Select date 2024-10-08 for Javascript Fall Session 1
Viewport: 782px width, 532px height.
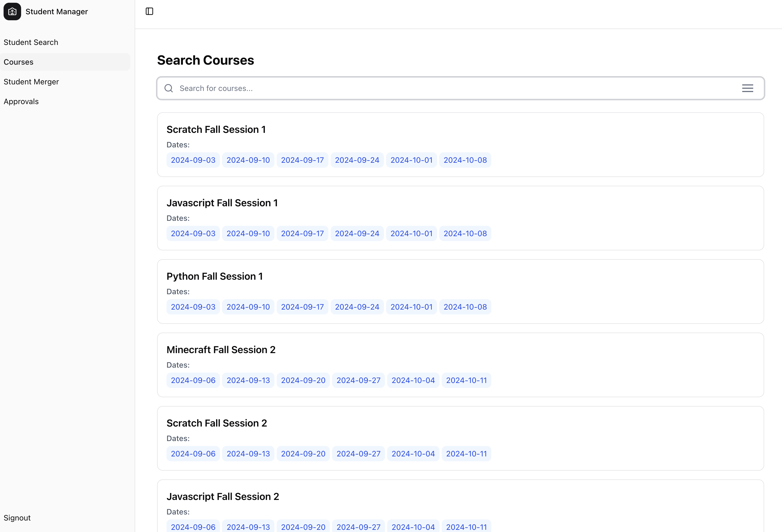pyautogui.click(x=465, y=233)
